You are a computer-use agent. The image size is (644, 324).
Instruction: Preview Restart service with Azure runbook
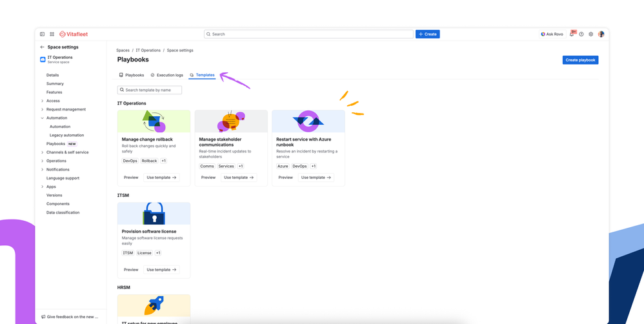(x=285, y=177)
